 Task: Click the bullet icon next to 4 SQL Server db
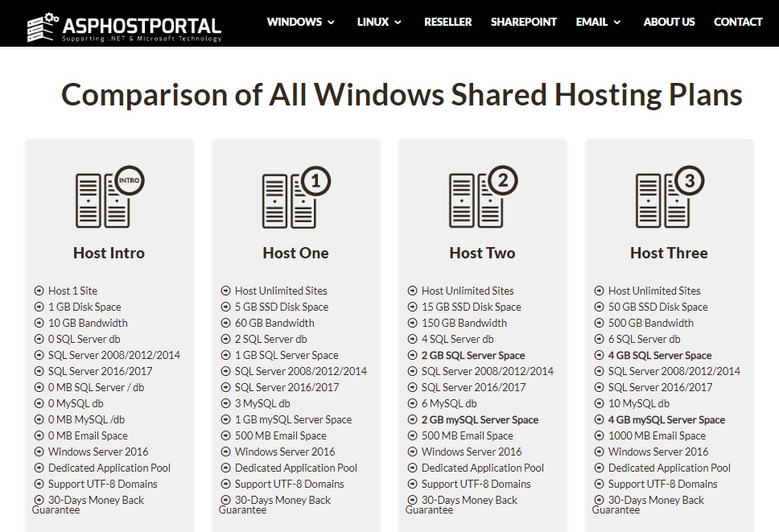(x=412, y=340)
